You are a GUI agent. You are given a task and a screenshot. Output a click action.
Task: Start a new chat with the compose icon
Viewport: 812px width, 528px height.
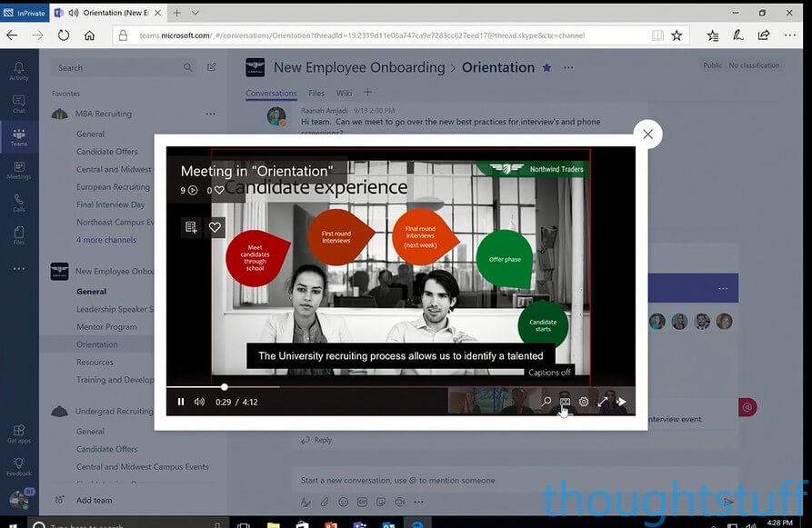pos(212,67)
